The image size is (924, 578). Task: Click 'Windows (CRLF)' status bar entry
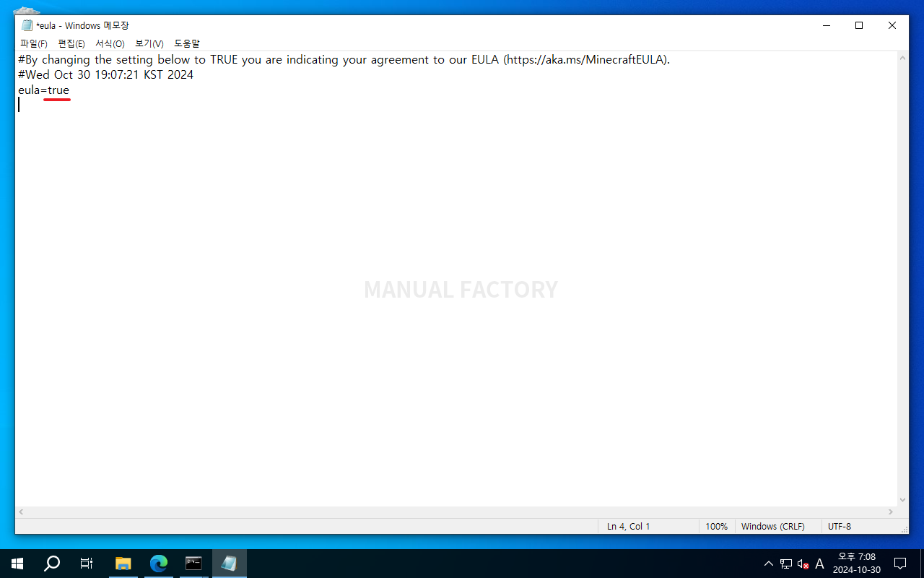click(x=772, y=527)
